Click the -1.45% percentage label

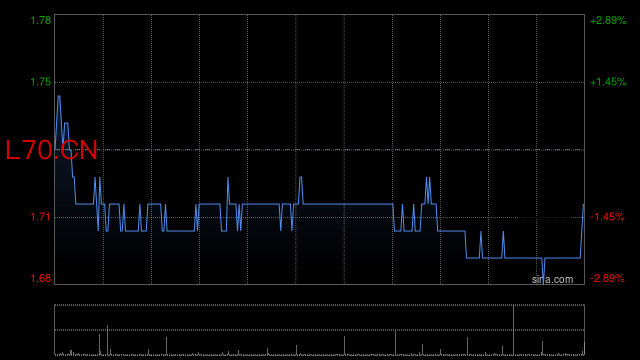coord(607,217)
